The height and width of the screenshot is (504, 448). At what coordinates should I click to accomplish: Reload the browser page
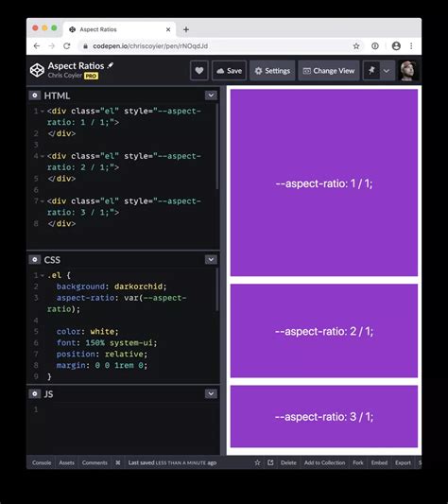tap(66, 46)
